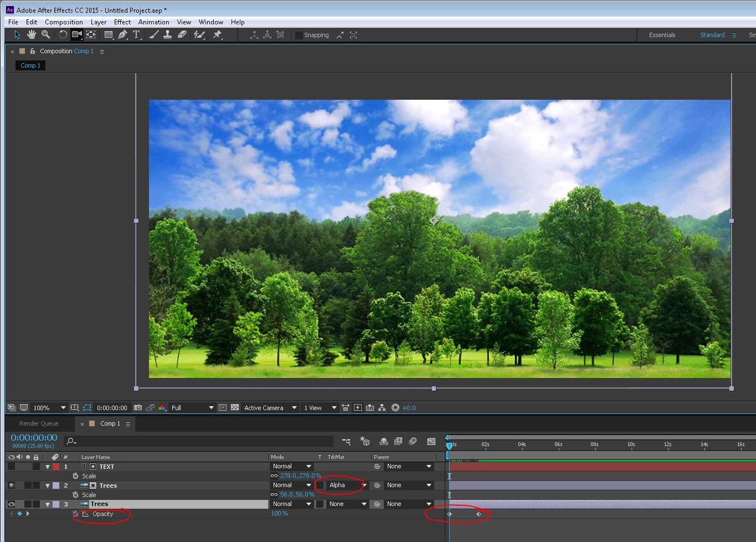The width and height of the screenshot is (756, 542).
Task: Select the Zoom magnifier tool
Action: click(x=45, y=34)
